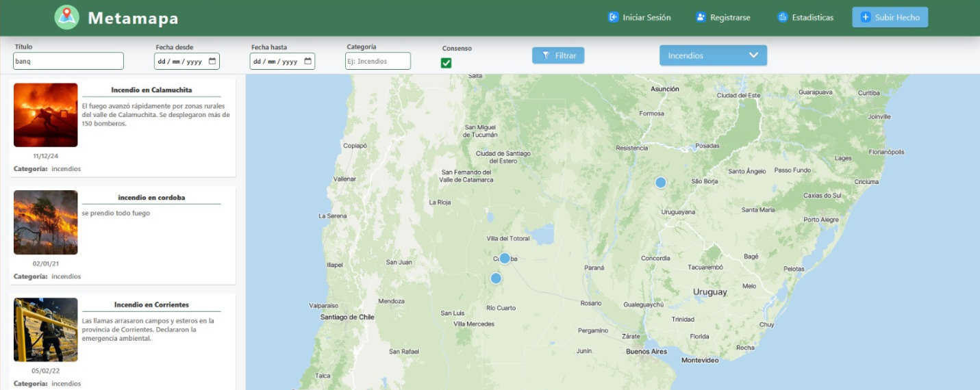
Task: Click the Registrarse user icon
Action: 701,17
